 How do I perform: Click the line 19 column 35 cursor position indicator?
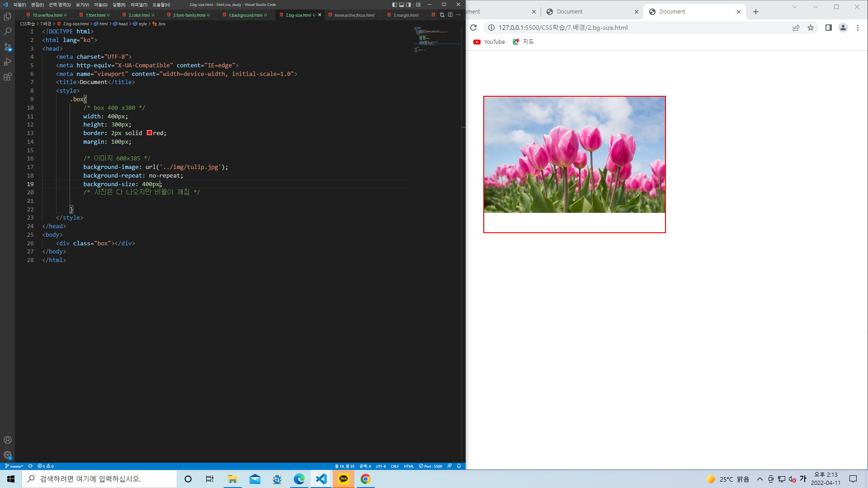(x=344, y=466)
